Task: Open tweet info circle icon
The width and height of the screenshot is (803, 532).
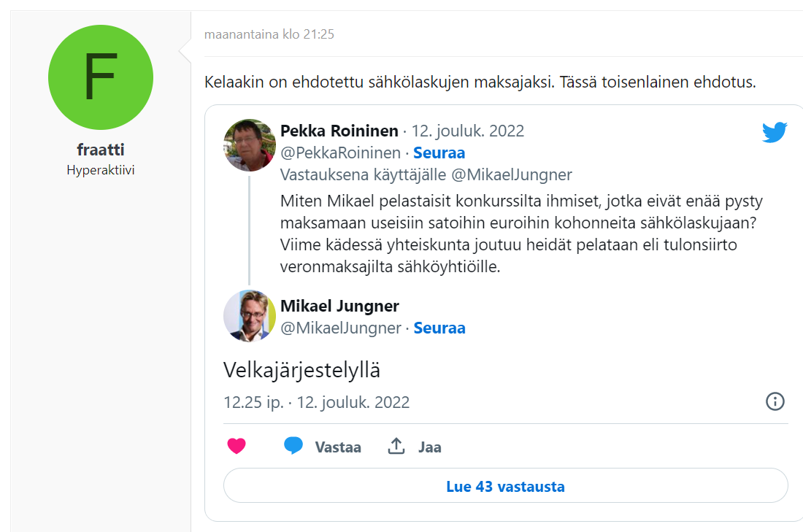Action: pos(775,401)
